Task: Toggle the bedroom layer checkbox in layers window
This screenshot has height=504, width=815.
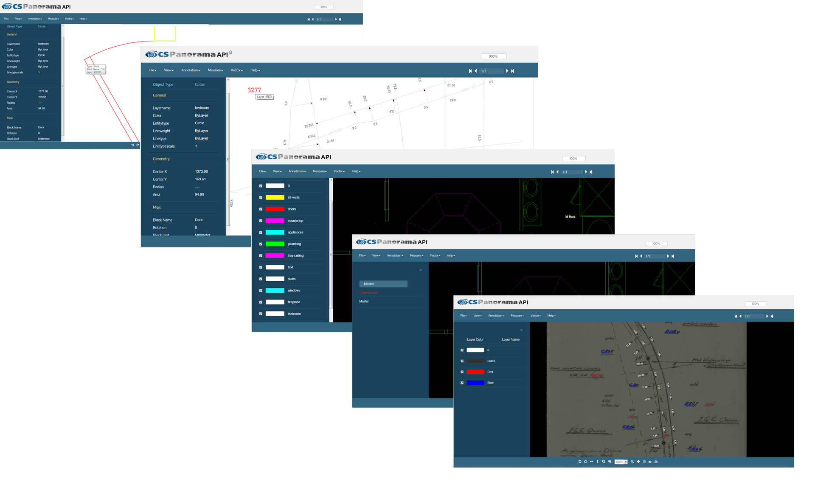Action: click(261, 314)
